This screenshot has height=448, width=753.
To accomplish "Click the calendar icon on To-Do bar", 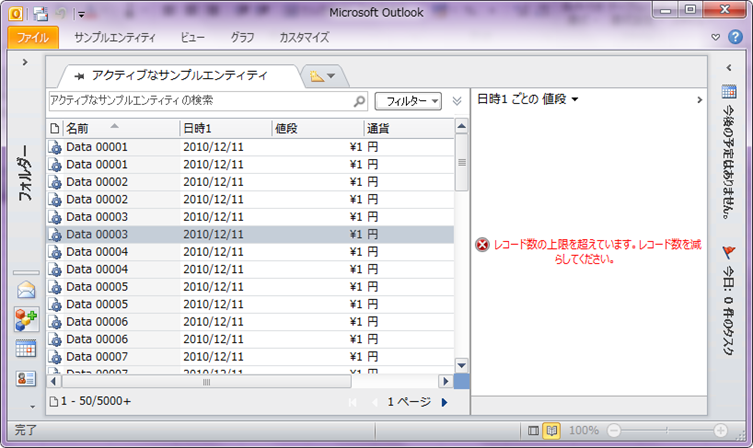I will (729, 91).
